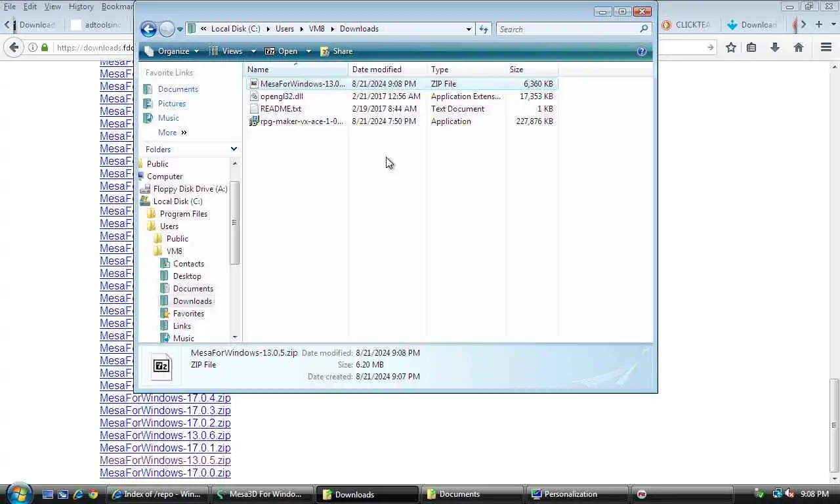Open a new browser tab plus

click(818, 24)
